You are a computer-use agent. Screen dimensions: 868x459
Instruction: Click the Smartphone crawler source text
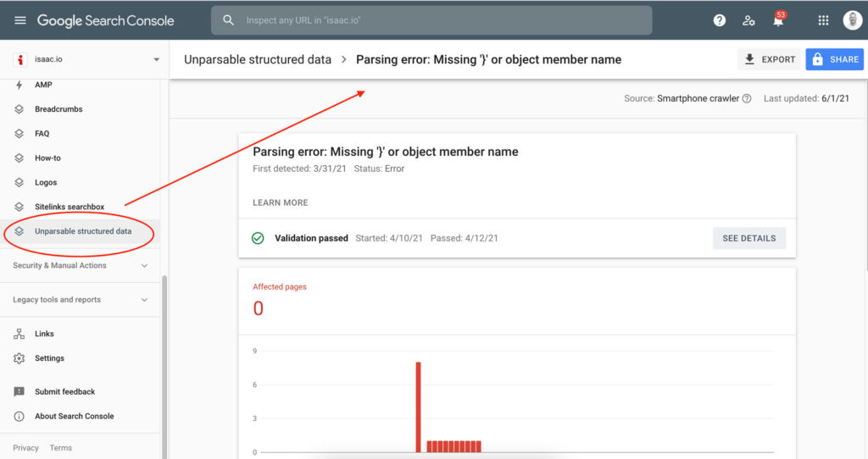698,98
